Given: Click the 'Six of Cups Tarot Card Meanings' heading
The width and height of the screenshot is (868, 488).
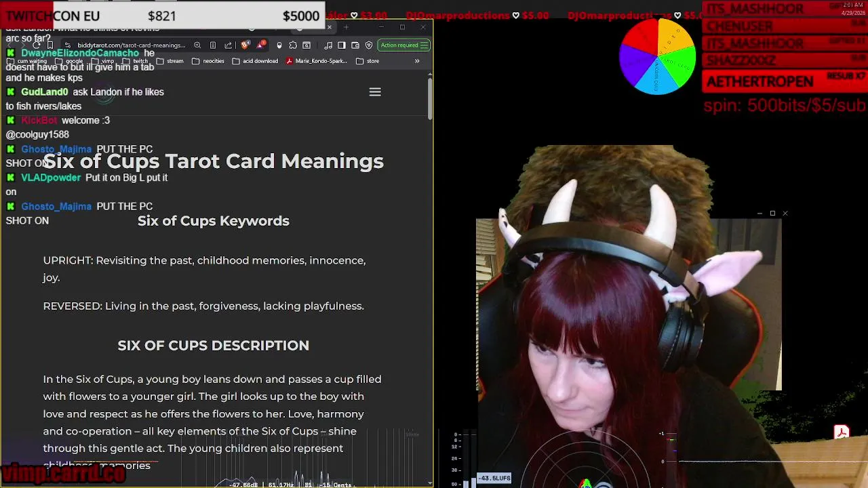Looking at the screenshot, I should [214, 161].
